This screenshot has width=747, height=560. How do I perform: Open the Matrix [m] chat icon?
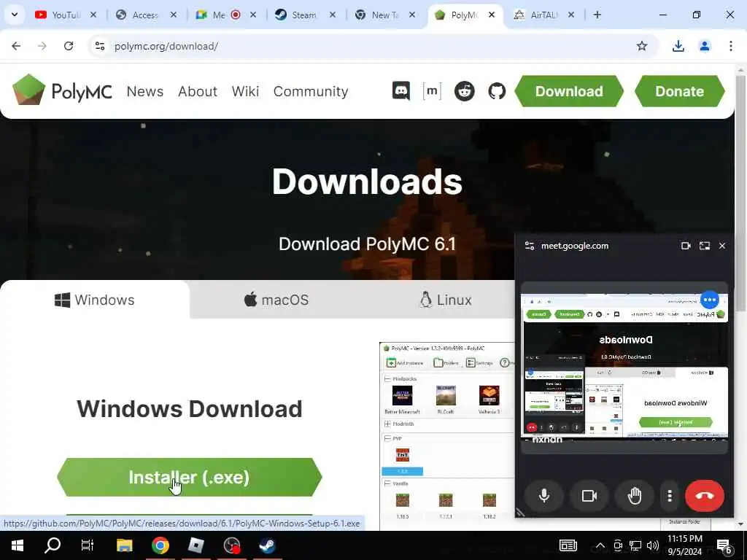[432, 91]
